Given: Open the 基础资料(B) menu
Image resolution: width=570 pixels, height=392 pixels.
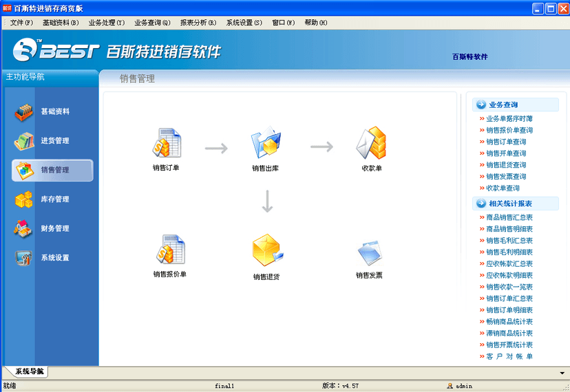Looking at the screenshot, I should point(61,23).
